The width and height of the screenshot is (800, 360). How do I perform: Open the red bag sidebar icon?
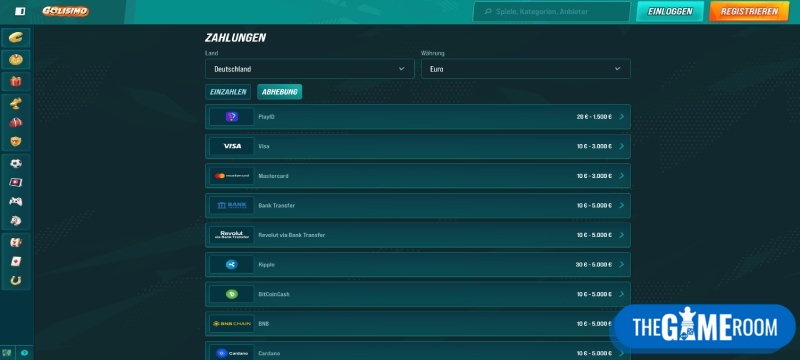click(x=16, y=122)
